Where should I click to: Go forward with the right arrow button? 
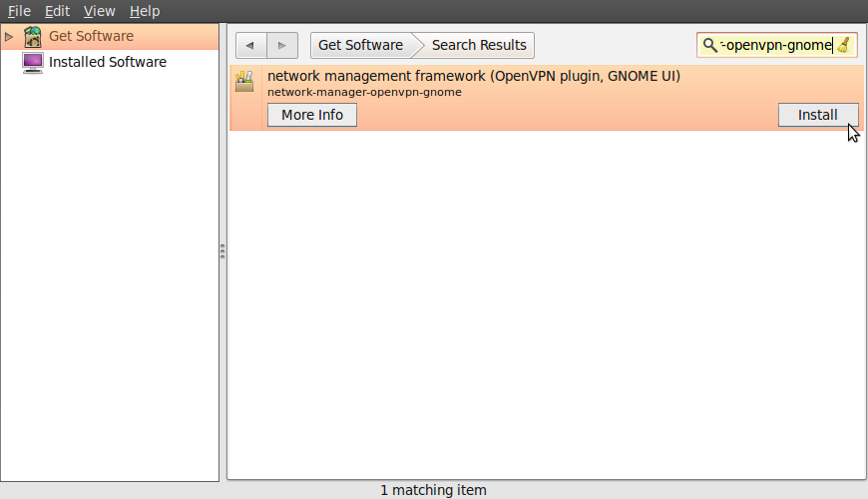pyautogui.click(x=282, y=46)
